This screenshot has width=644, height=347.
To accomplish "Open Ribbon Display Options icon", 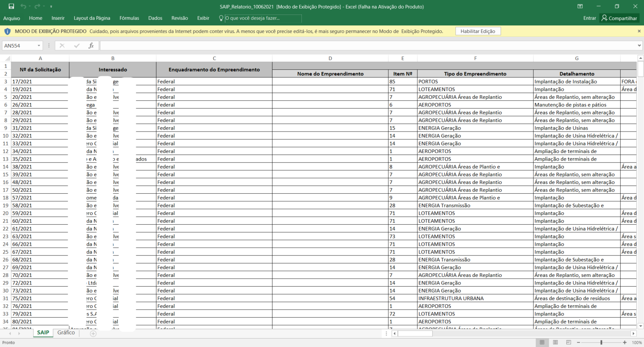I will tap(580, 6).
